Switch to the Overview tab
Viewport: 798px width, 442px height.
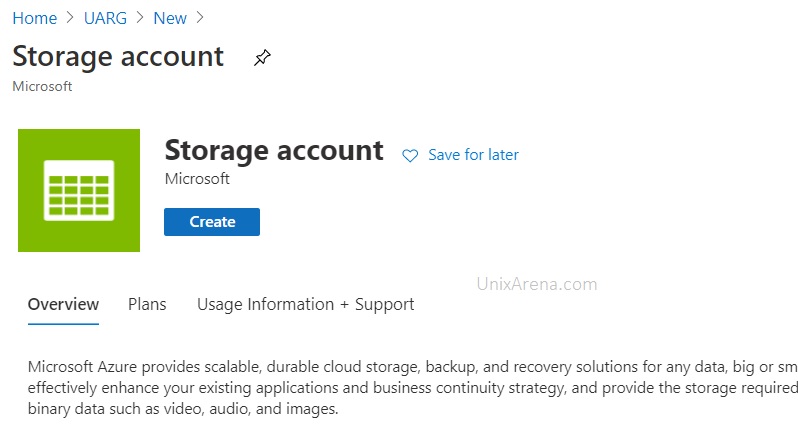[x=63, y=305]
